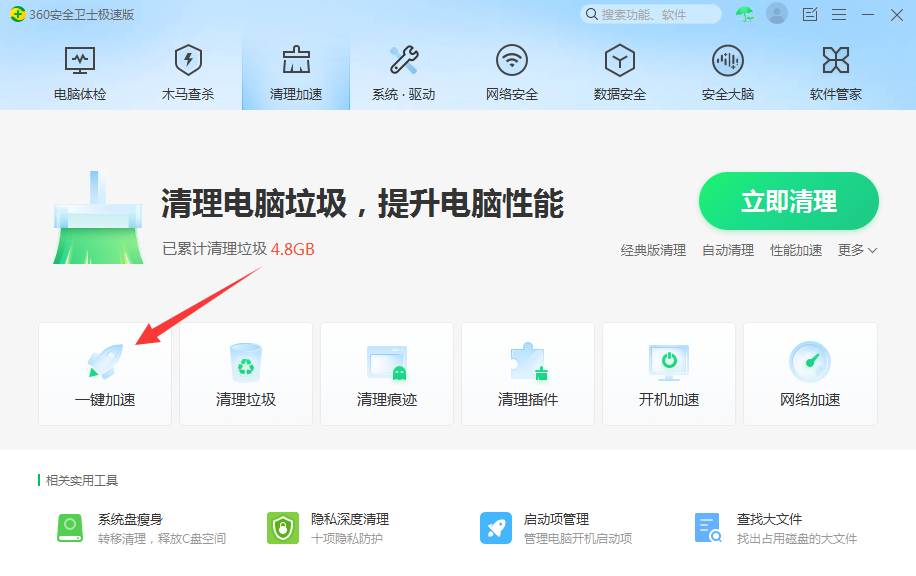Click 十项隐私防护 description
916x576 pixels.
click(x=347, y=539)
